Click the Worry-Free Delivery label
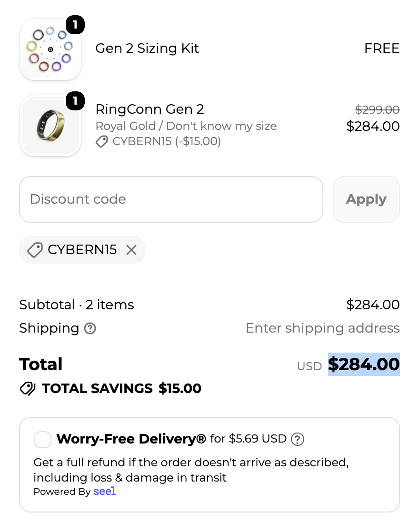Image resolution: width=419 pixels, height=532 pixels. (131, 439)
